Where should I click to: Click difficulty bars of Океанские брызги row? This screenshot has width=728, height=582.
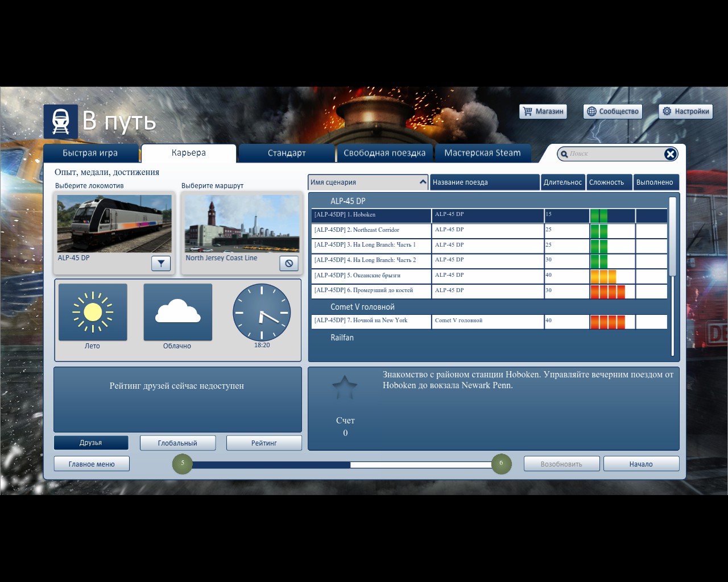pyautogui.click(x=603, y=277)
